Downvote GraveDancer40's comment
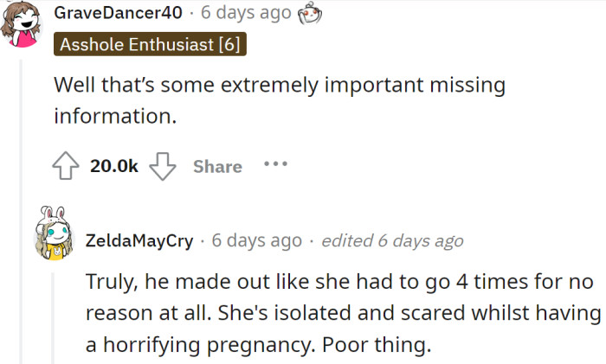Screen dimensions: 606x364 (x=163, y=166)
